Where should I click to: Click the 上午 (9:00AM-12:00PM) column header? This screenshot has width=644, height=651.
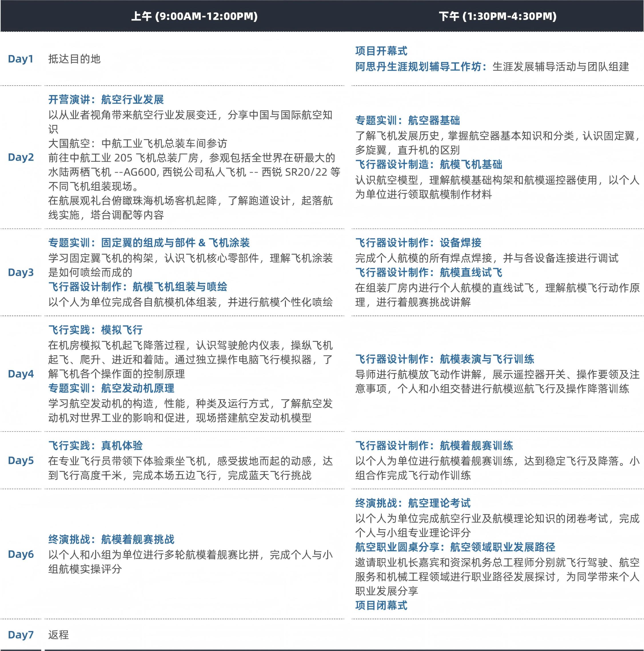tap(194, 17)
